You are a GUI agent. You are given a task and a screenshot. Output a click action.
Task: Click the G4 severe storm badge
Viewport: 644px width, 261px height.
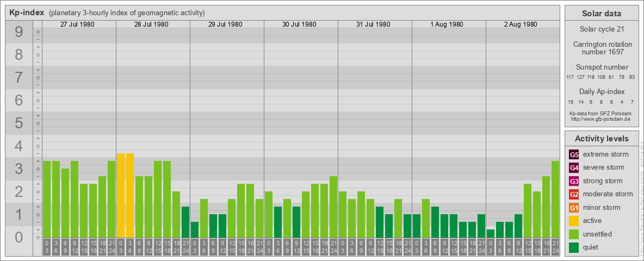pyautogui.click(x=574, y=167)
